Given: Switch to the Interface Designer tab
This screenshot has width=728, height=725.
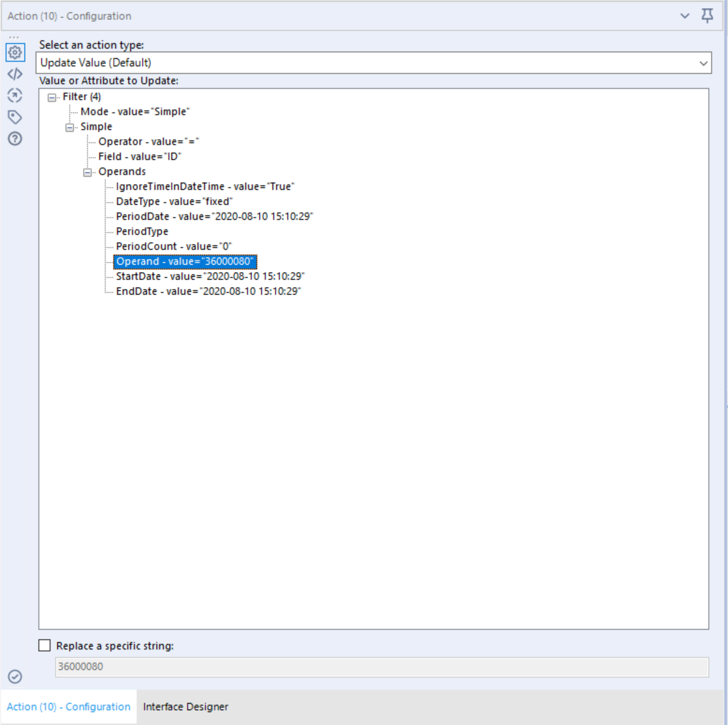Looking at the screenshot, I should tap(185, 706).
